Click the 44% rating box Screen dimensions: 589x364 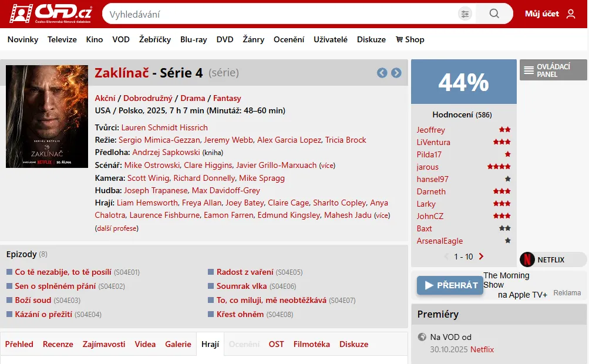(x=463, y=82)
